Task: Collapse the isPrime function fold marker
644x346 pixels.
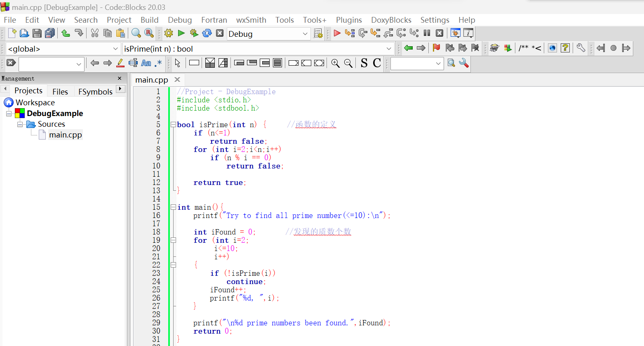Action: click(174, 125)
